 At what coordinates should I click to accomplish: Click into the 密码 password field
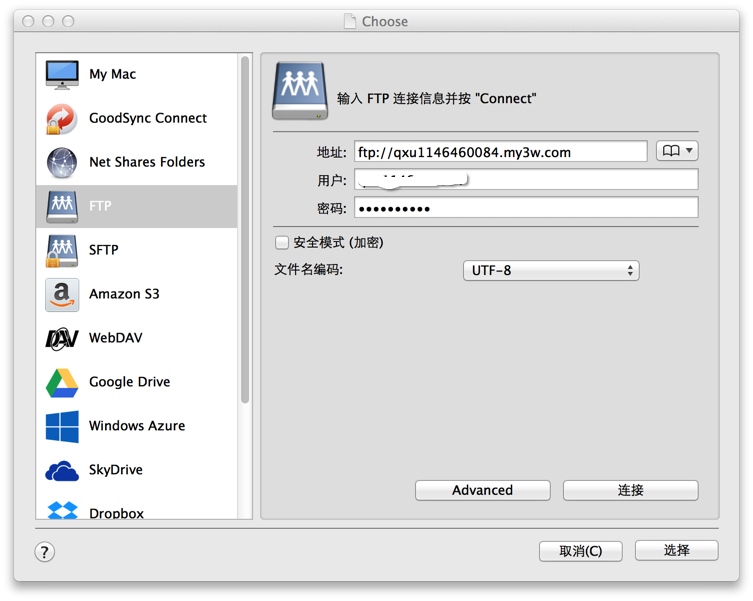tap(526, 208)
